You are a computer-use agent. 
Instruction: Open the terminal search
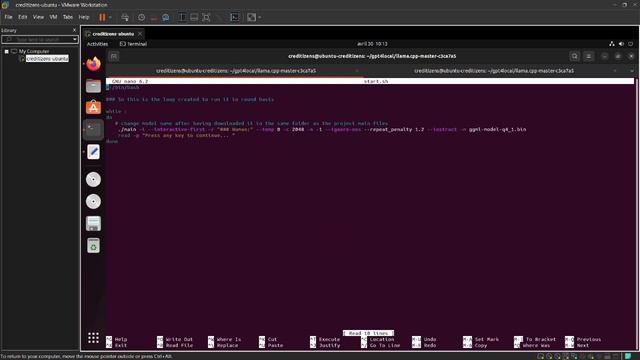pos(575,56)
